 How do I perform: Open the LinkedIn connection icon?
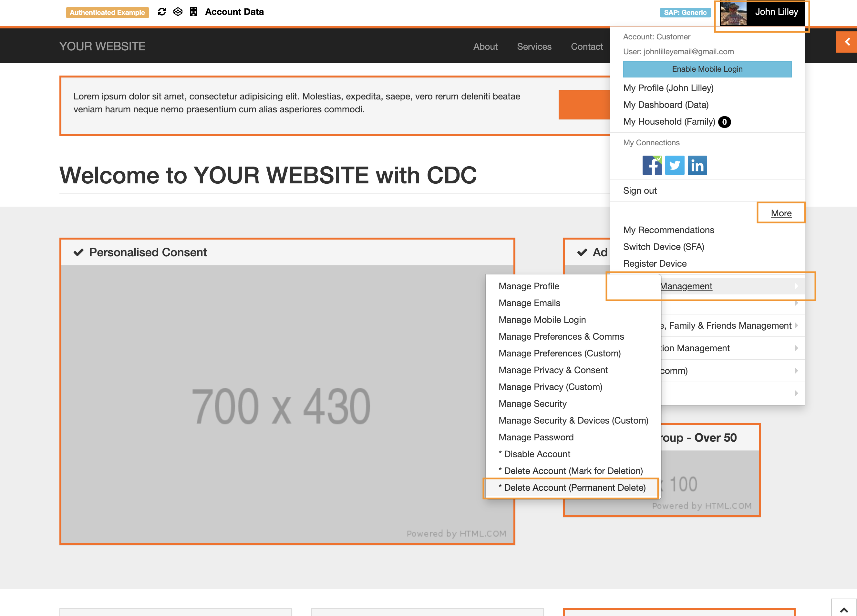[697, 165]
